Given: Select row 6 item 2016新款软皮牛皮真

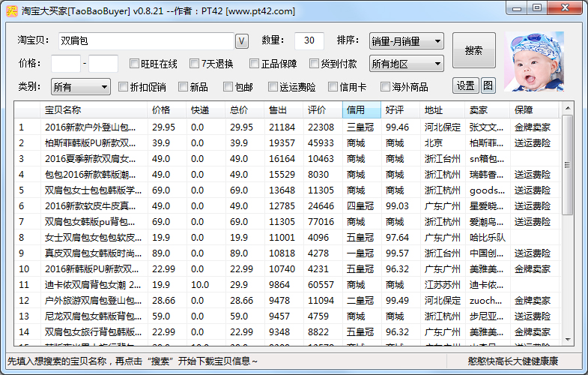Looking at the screenshot, I should click(288, 206).
